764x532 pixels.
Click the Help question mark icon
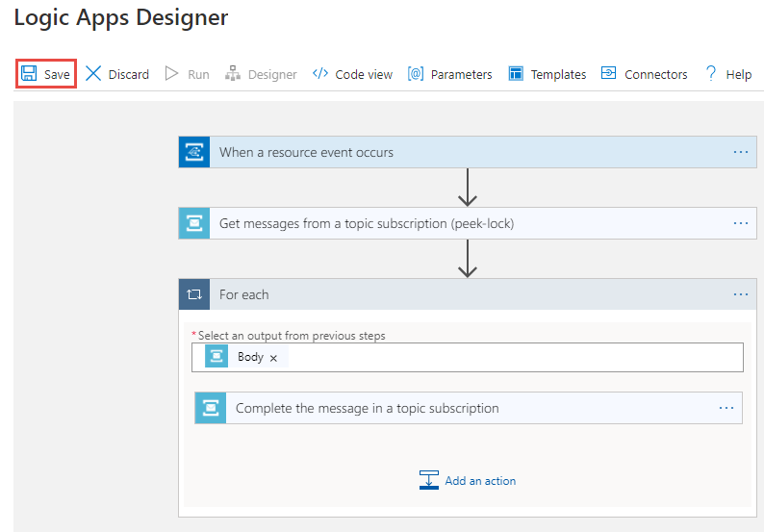[711, 74]
